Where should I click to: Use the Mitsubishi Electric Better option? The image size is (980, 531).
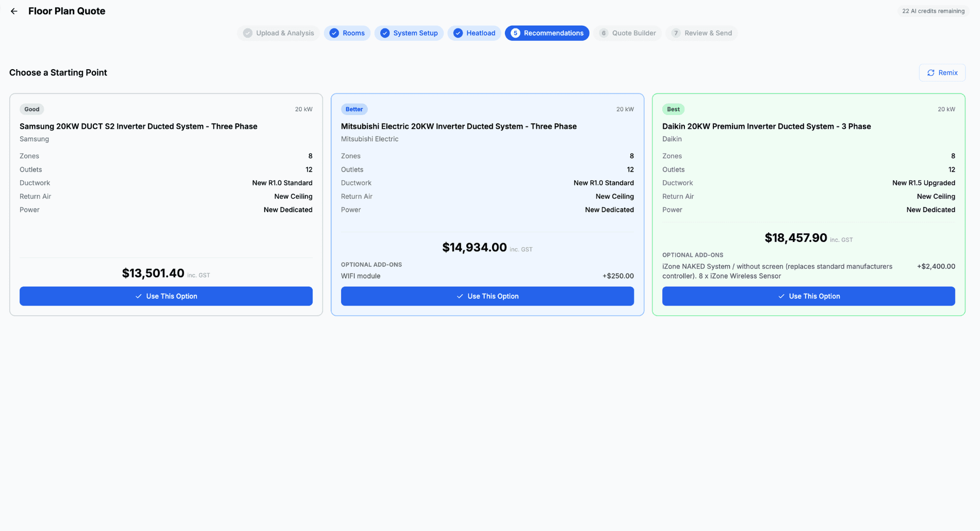(x=487, y=296)
